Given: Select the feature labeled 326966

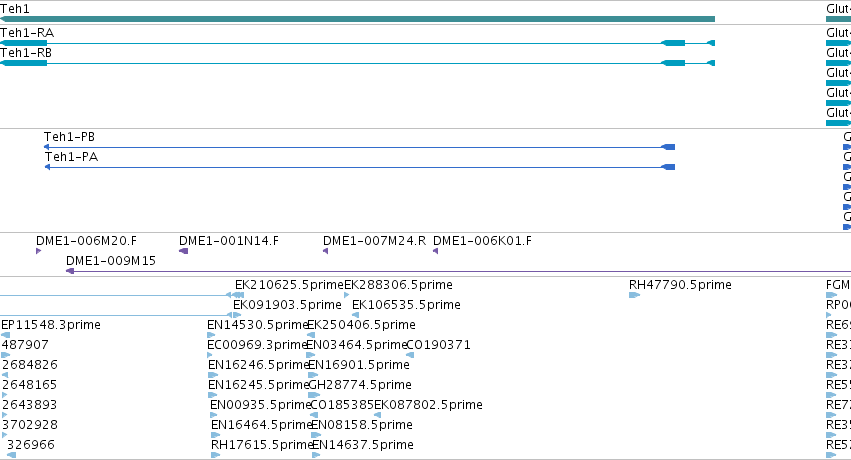Looking at the screenshot, I should click(x=31, y=445).
